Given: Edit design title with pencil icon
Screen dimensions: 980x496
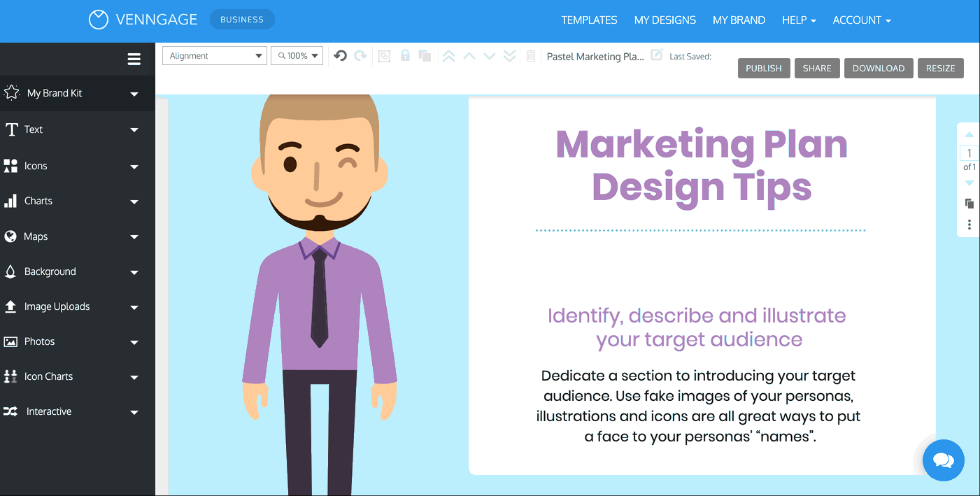Looking at the screenshot, I should tap(656, 55).
